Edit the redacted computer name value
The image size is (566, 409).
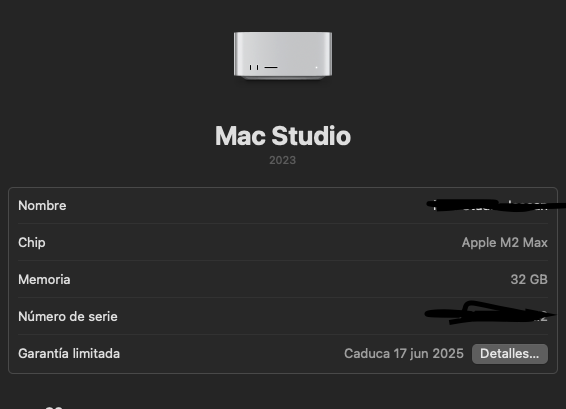(492, 205)
